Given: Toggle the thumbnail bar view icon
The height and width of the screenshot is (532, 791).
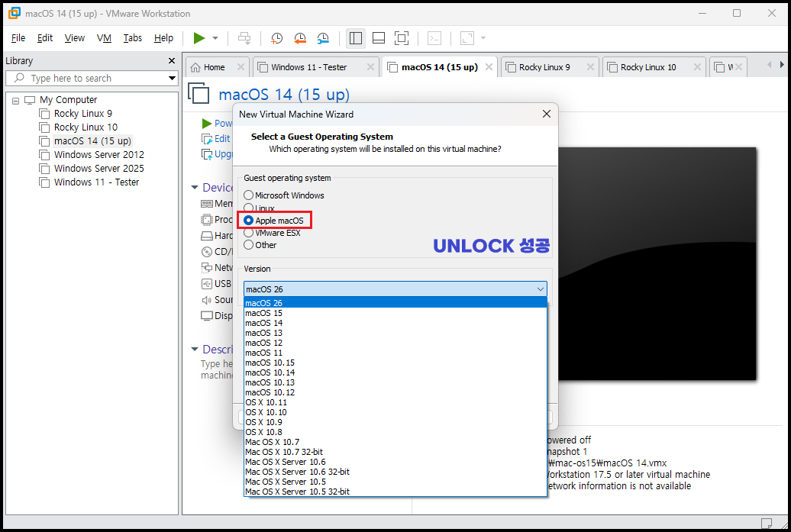Looking at the screenshot, I should (379, 38).
